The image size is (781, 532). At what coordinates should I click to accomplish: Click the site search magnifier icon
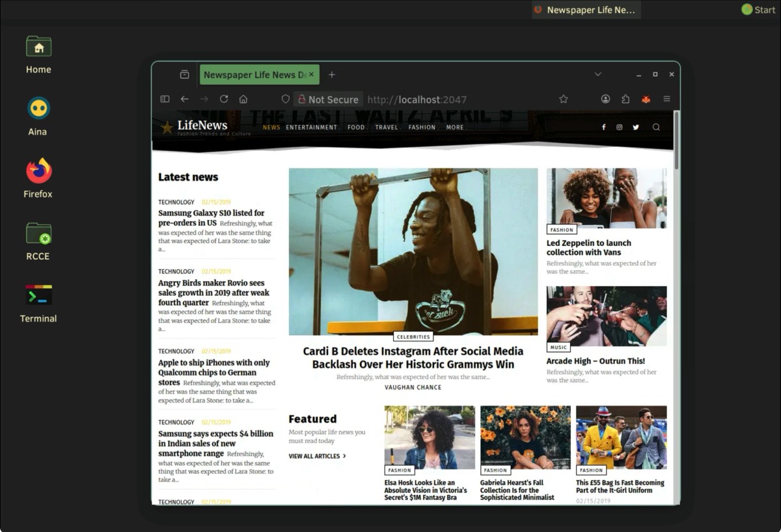click(x=656, y=127)
